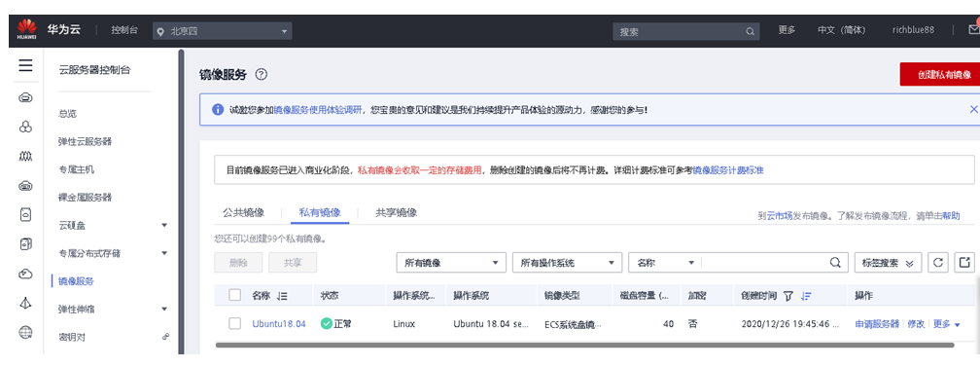Open the richblue88 account menu

[913, 30]
